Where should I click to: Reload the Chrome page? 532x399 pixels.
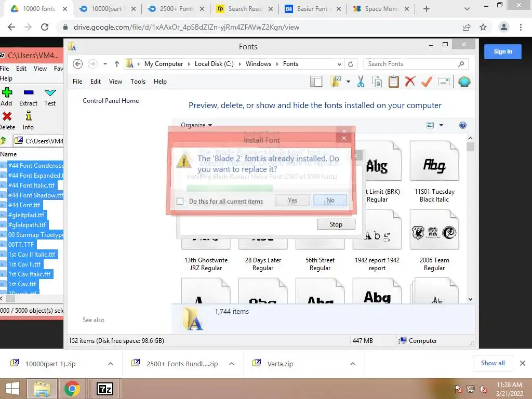[45, 27]
